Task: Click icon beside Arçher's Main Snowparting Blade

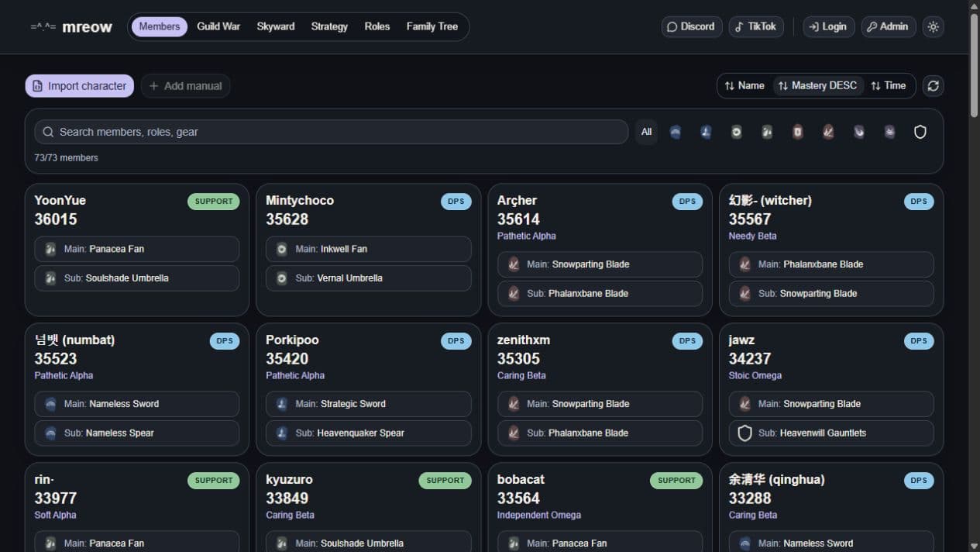Action: click(x=514, y=264)
